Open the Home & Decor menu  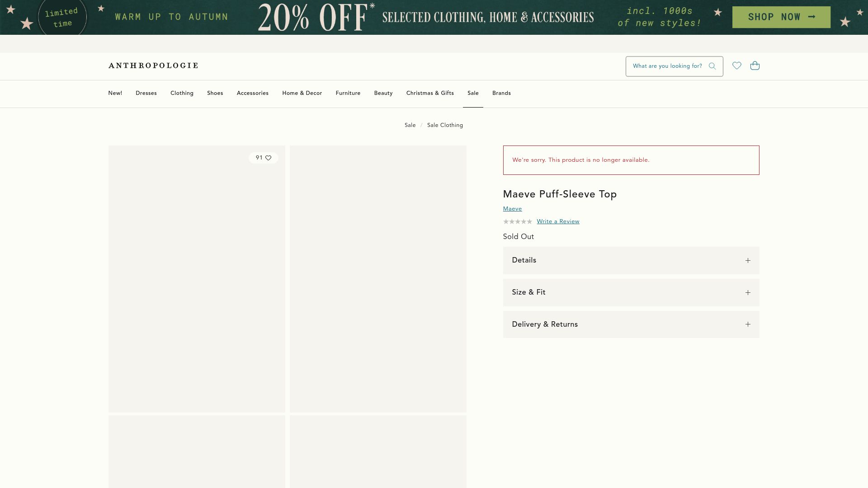coord(302,93)
